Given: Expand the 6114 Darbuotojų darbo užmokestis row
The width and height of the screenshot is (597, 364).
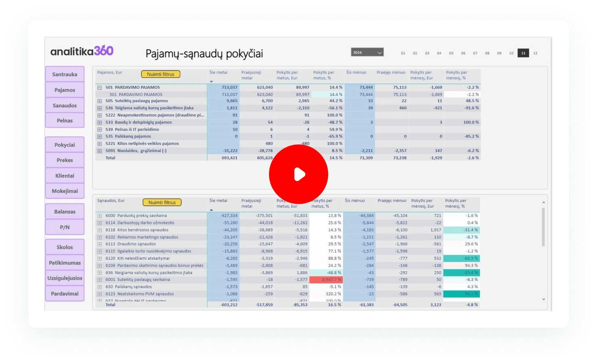Looking at the screenshot, I should [99, 223].
